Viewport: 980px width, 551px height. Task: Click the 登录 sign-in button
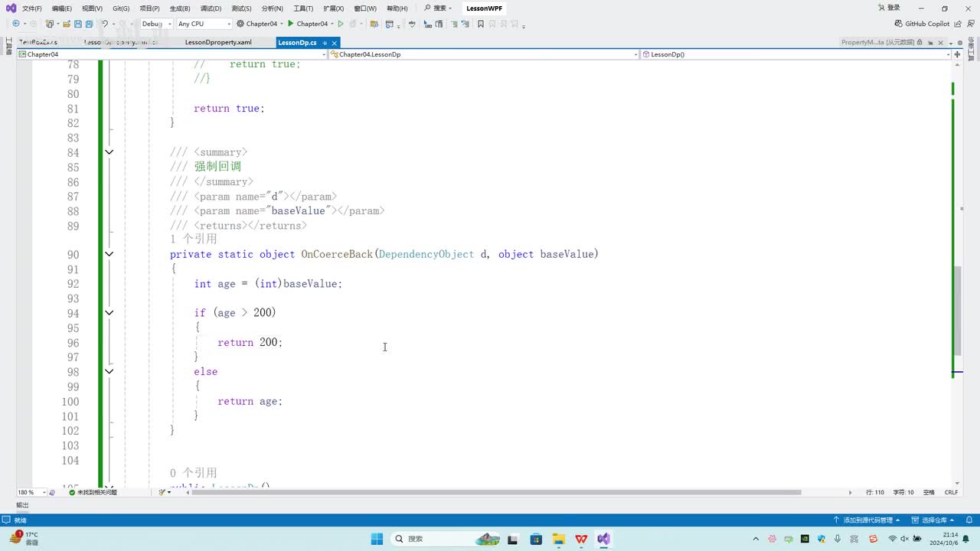[889, 8]
